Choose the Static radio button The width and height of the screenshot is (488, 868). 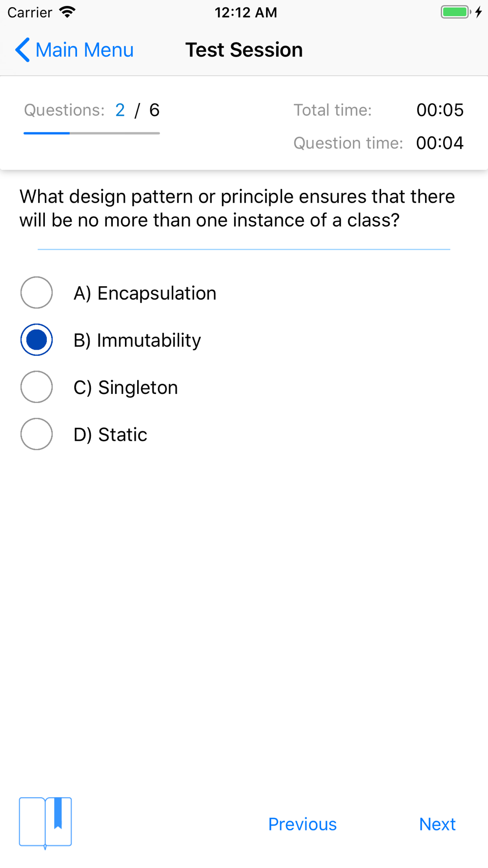(x=37, y=434)
